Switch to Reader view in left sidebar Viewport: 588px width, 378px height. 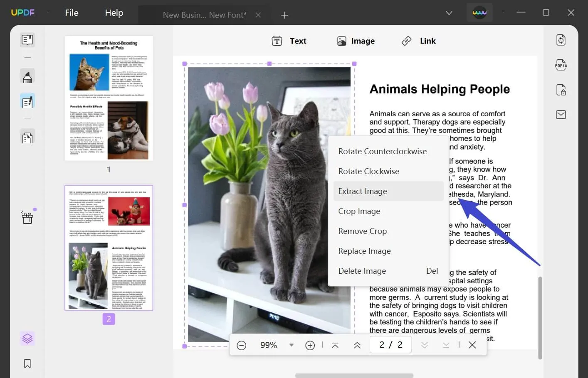27,40
